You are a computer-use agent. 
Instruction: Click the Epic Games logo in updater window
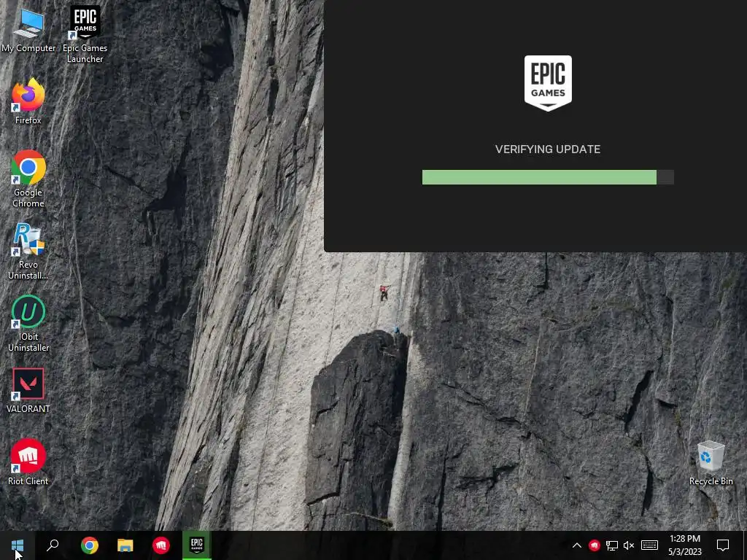coord(548,83)
